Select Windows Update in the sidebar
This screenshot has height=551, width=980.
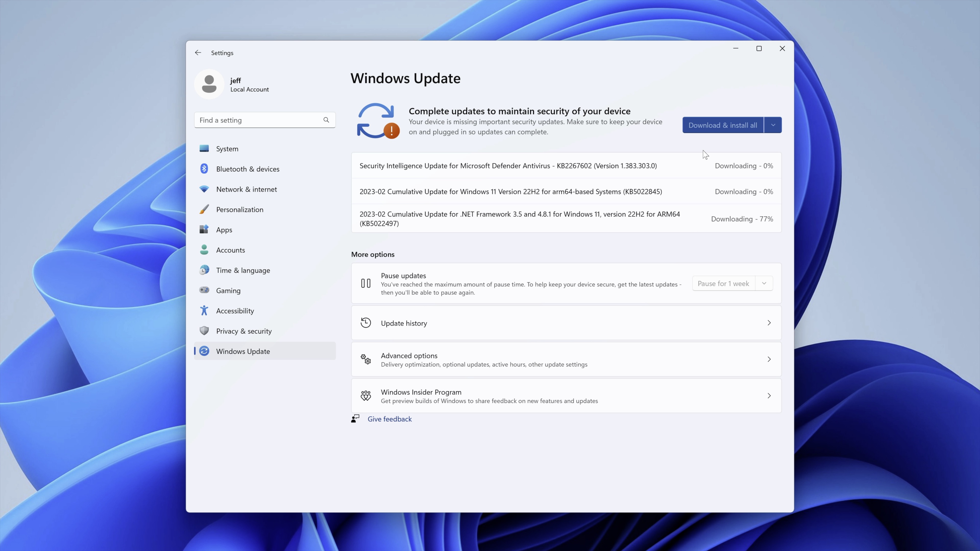pos(243,351)
